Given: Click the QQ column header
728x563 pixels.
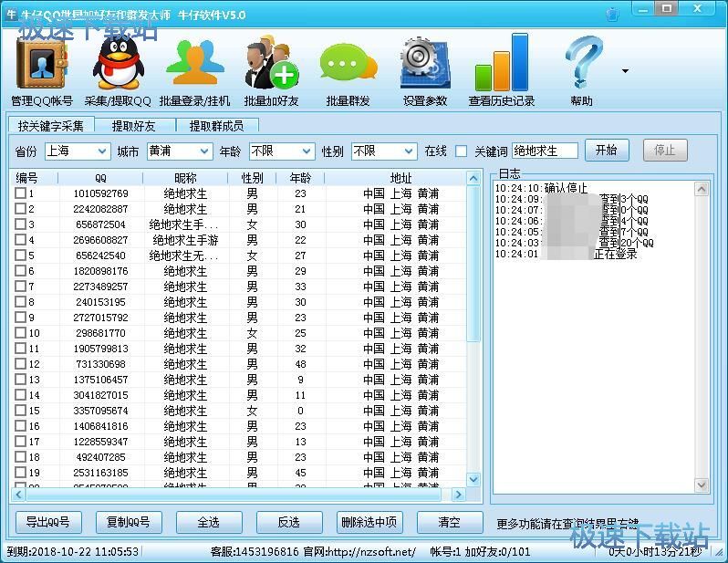Looking at the screenshot, I should 100,178.
